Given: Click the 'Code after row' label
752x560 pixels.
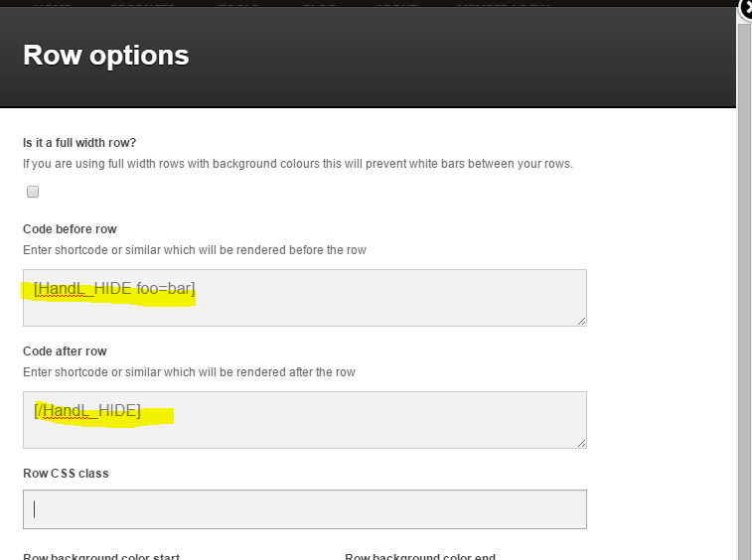Looking at the screenshot, I should coord(65,351).
